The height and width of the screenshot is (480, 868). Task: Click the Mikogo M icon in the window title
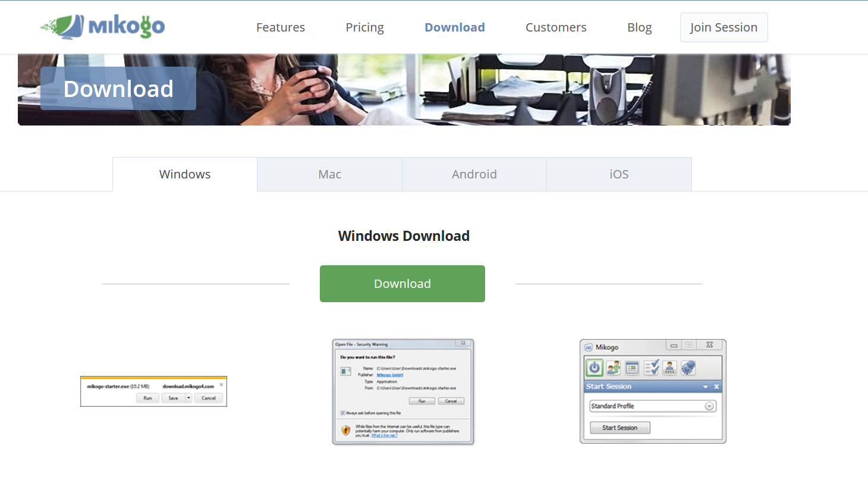coord(589,347)
